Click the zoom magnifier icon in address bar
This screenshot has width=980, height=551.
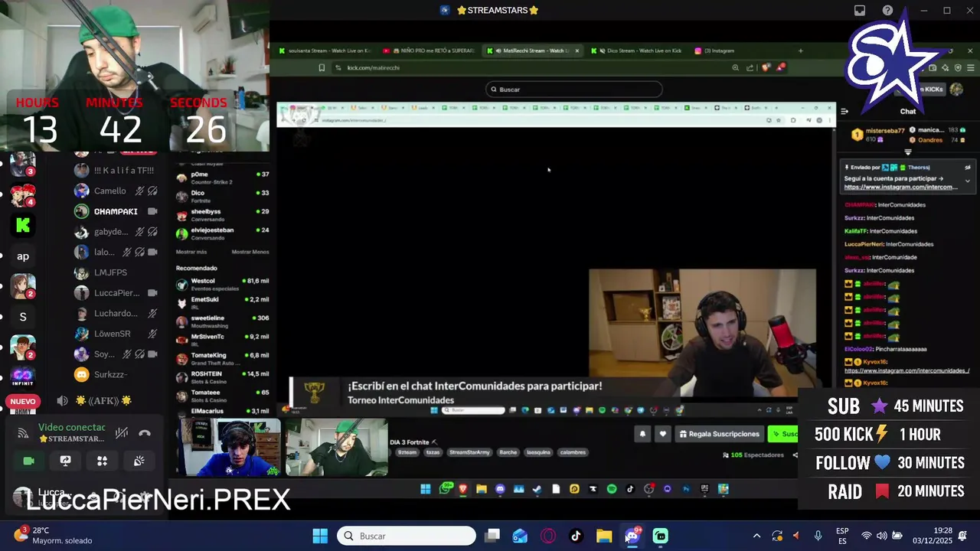(736, 67)
